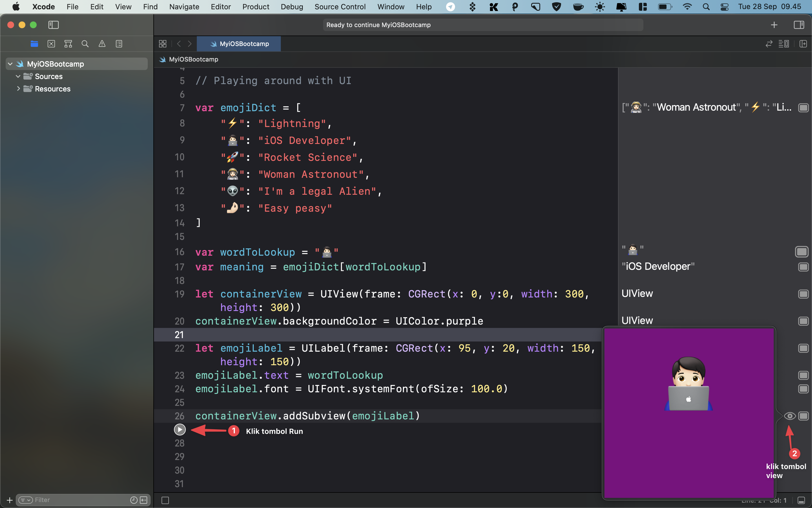812x508 pixels.
Task: Click the editor swap arrows icon
Action: (769, 44)
